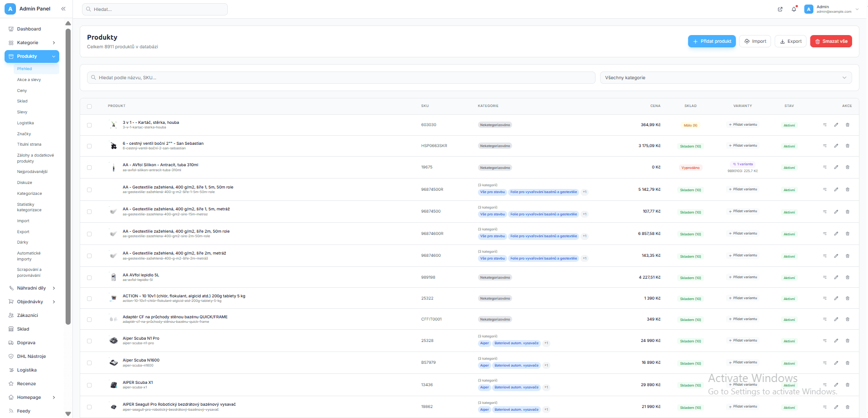
Task: Open row actions list icon for "Aiper Scuba N1600"
Action: pyautogui.click(x=825, y=363)
